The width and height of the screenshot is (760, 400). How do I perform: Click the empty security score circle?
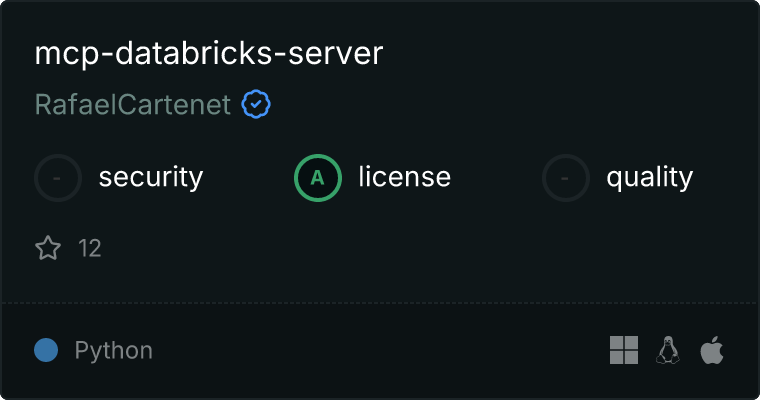[x=58, y=178]
